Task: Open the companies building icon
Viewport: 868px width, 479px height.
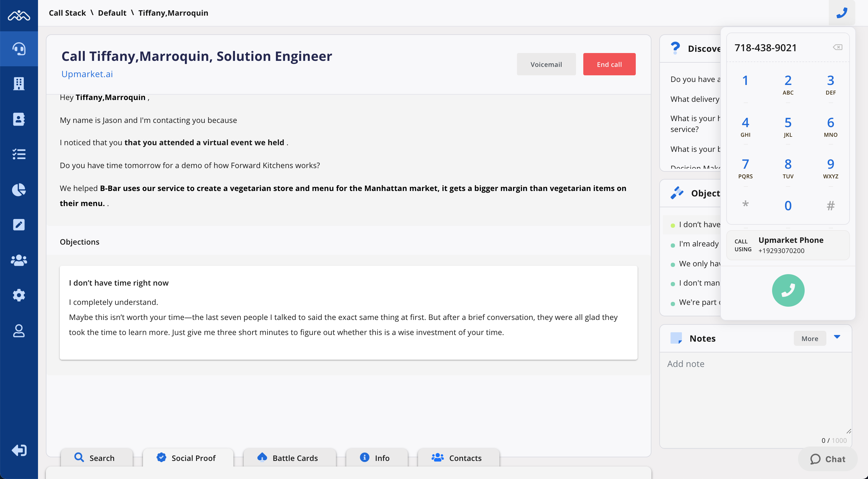Action: [x=19, y=84]
